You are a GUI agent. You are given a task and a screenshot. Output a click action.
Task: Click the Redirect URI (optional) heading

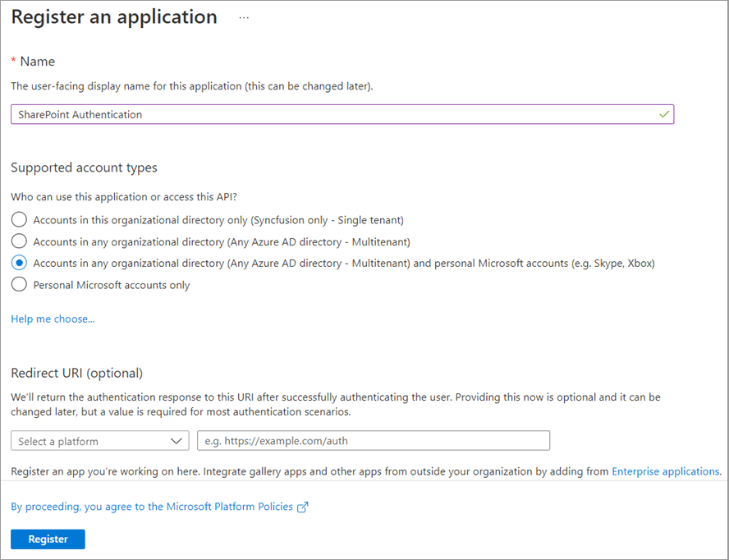[76, 373]
